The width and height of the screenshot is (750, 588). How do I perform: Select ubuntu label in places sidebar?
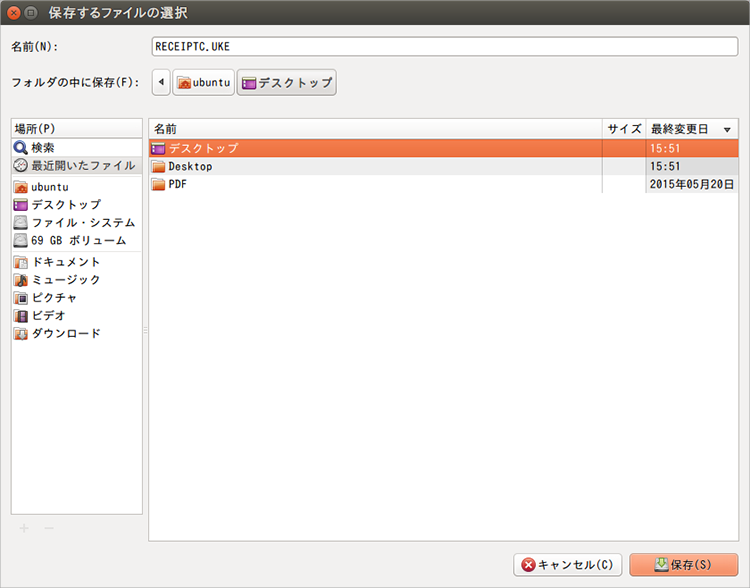(50, 187)
